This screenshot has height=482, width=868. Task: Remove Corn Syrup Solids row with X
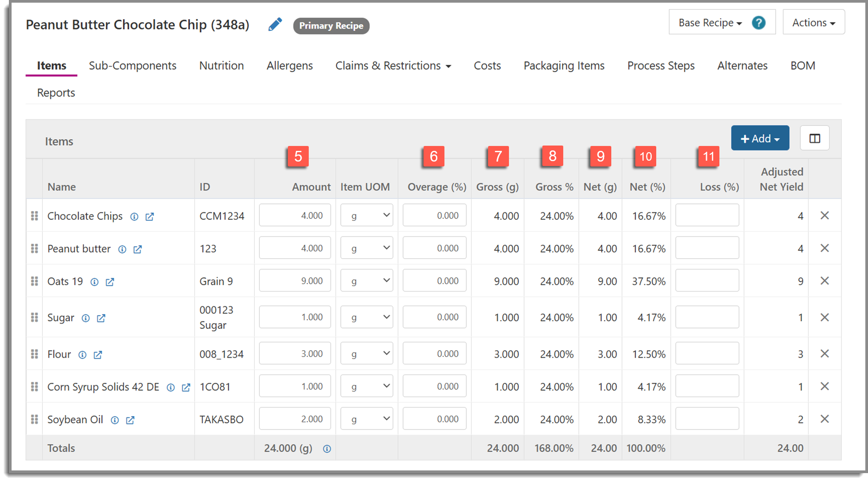(824, 386)
